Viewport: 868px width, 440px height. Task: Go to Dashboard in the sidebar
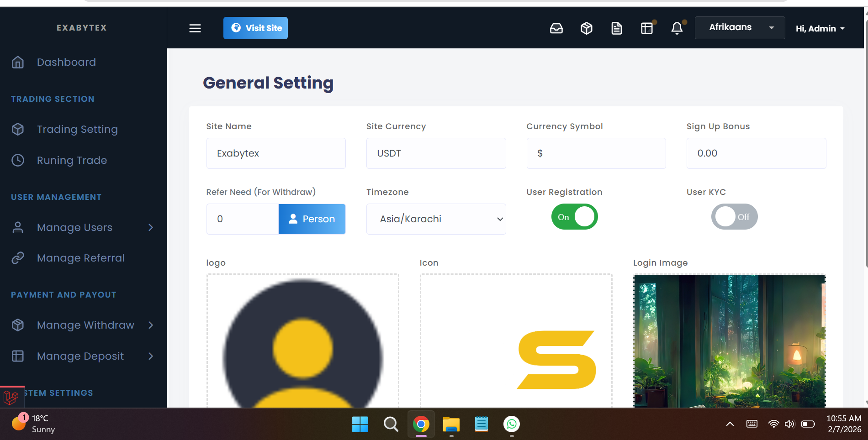(x=66, y=62)
